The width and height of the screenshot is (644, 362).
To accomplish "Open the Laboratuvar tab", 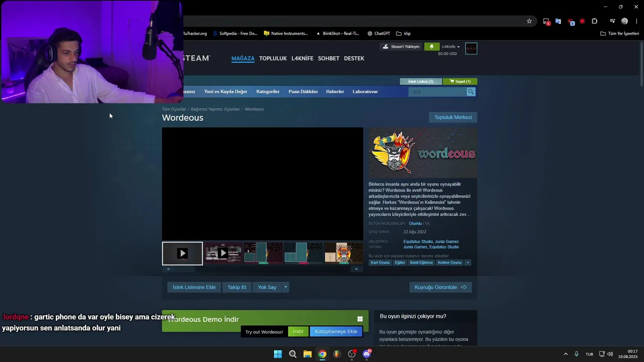I will [365, 92].
